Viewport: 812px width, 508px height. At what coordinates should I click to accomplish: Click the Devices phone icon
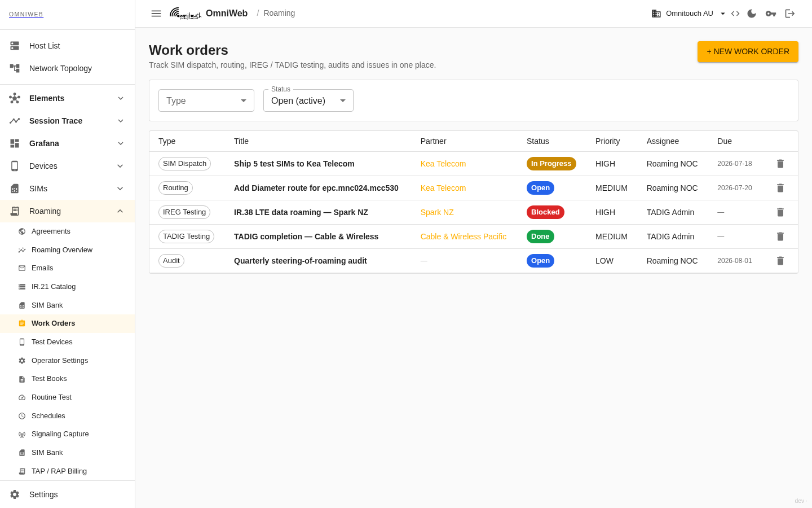pos(15,166)
